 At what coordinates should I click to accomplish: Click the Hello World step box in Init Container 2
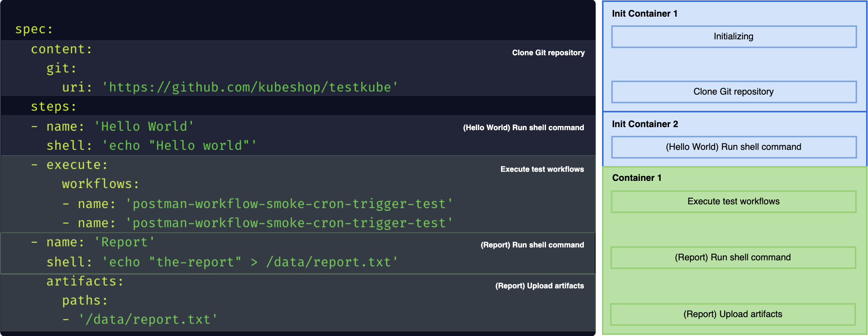(734, 147)
